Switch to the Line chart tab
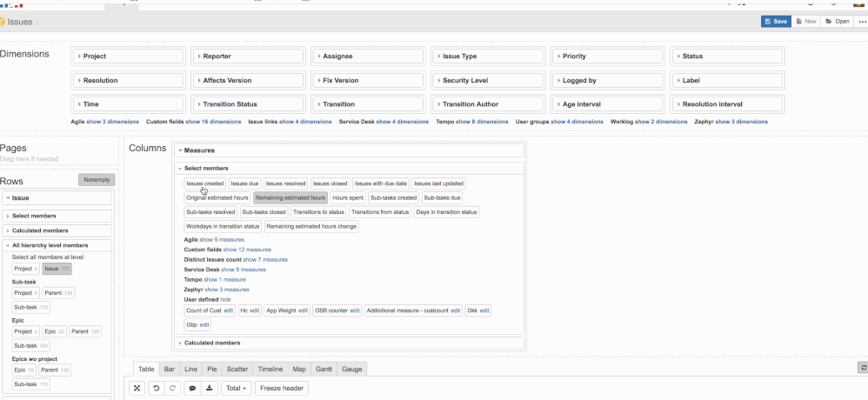 190,369
